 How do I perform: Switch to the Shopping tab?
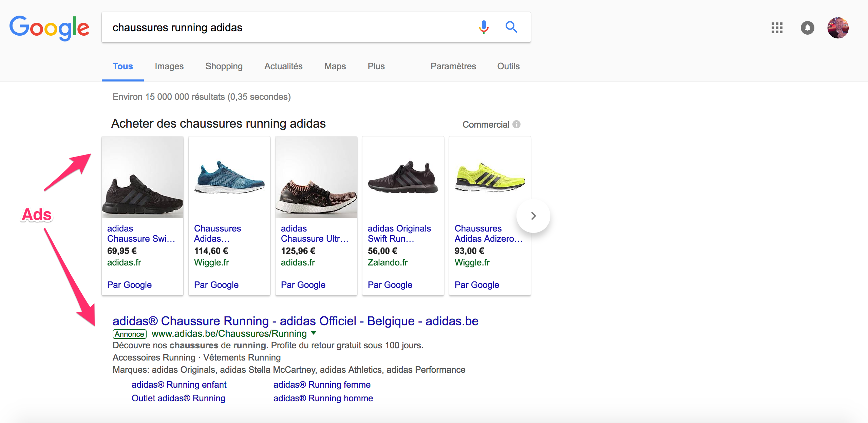[224, 66]
